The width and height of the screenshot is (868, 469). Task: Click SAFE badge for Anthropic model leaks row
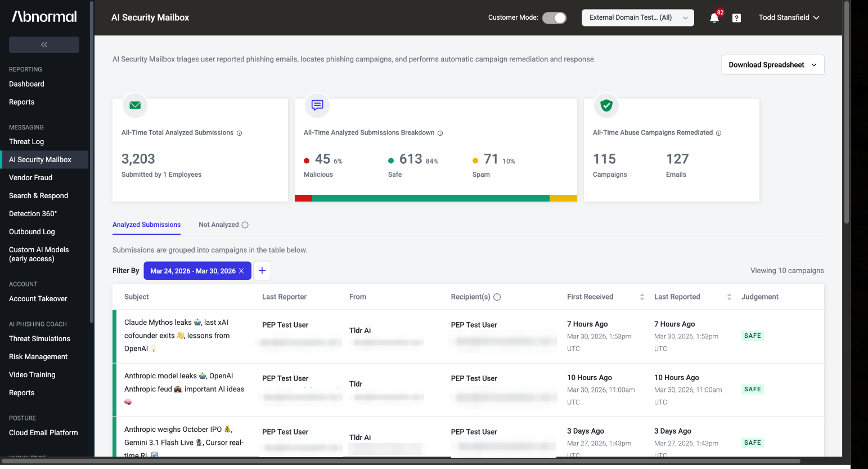753,390
